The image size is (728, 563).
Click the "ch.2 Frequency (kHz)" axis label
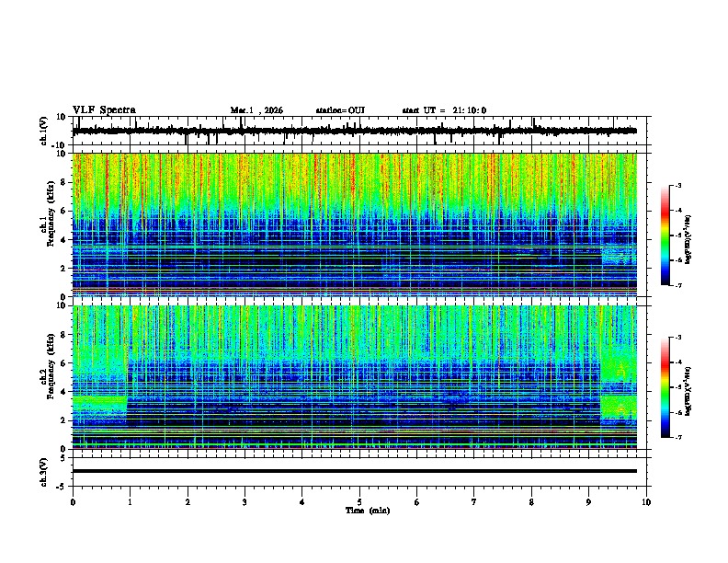tap(48, 367)
